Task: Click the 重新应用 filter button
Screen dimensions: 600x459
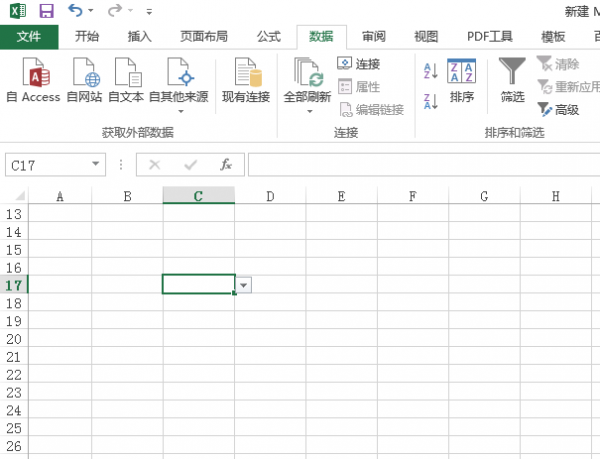Action: click(x=569, y=87)
